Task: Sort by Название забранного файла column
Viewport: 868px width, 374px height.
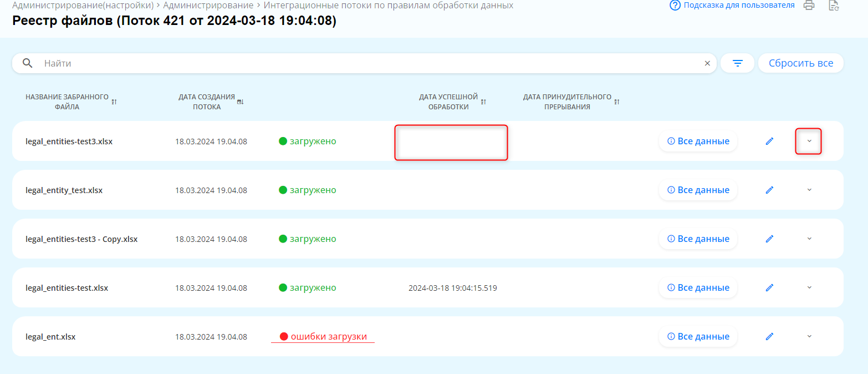Action: [114, 102]
